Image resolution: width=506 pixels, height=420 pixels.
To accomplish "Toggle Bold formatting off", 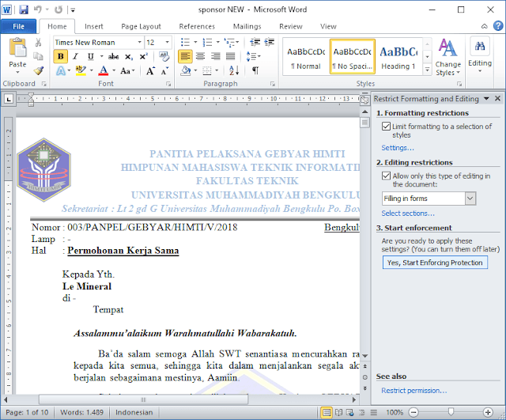I will (x=60, y=56).
